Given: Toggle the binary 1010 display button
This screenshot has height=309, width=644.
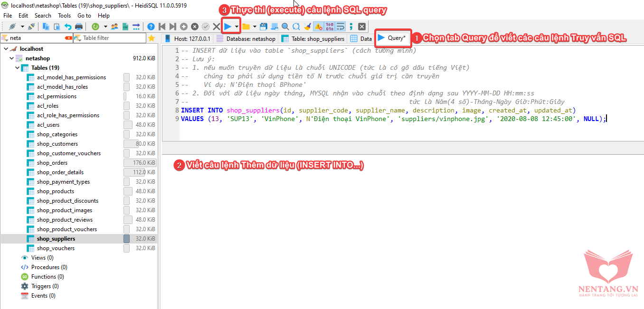Looking at the screenshot, I should click(x=330, y=27).
